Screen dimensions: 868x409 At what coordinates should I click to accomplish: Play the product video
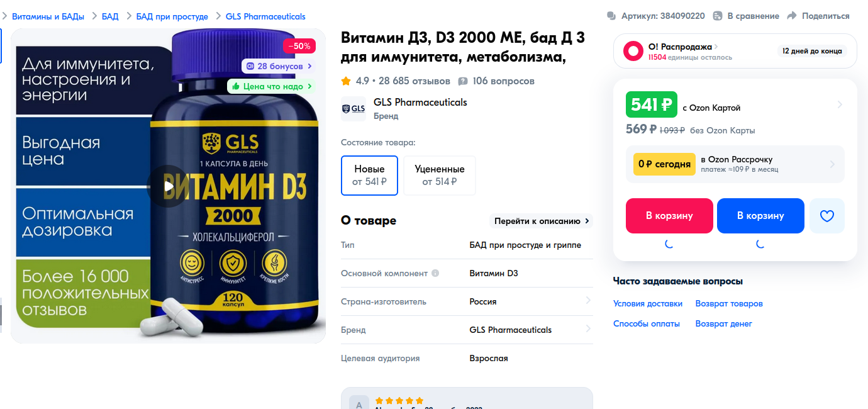click(x=168, y=186)
